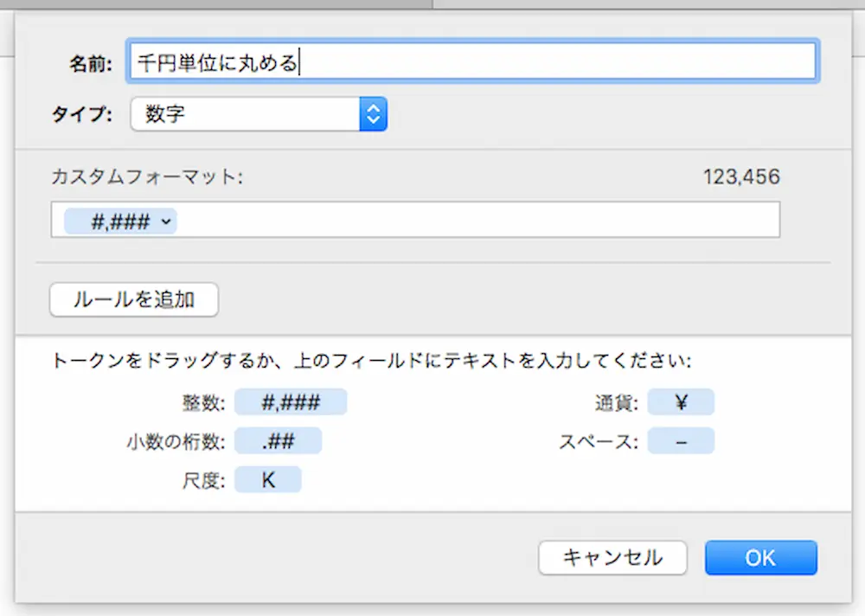This screenshot has width=865, height=616.
Task: Click the 小数の桁数 .## token
Action: [x=278, y=441]
